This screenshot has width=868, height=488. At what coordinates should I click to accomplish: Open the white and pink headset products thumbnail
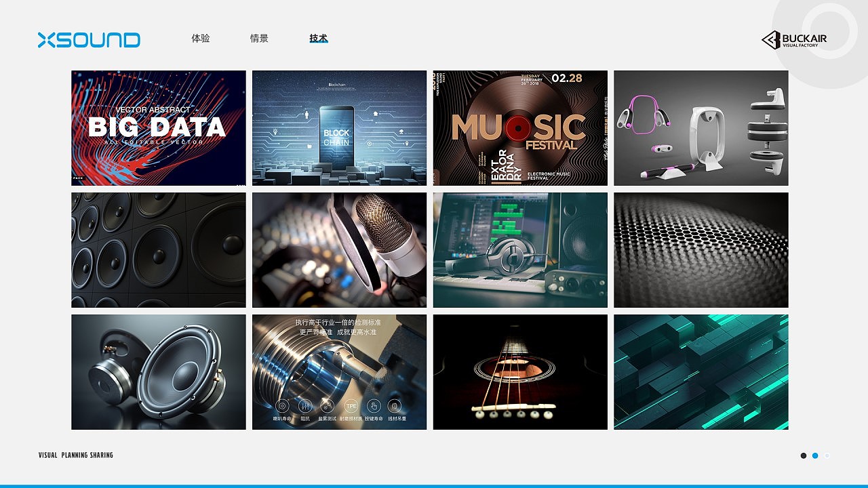point(701,128)
